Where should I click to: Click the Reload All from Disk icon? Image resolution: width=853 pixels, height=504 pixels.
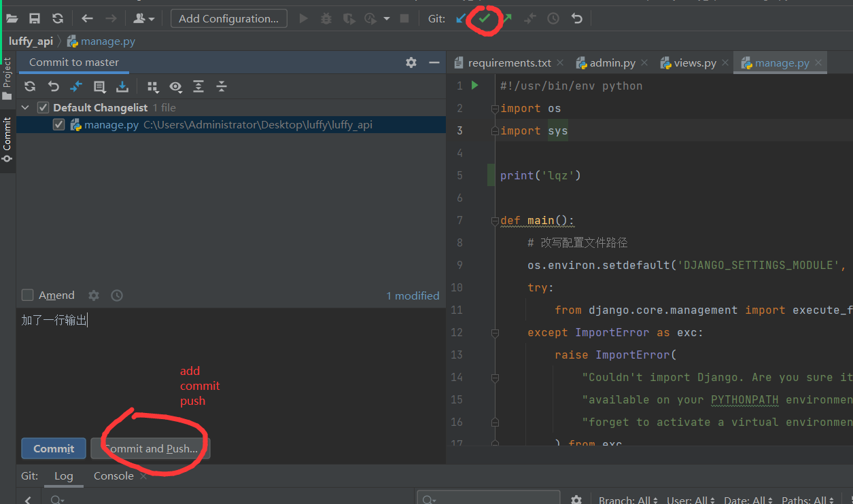[x=58, y=18]
